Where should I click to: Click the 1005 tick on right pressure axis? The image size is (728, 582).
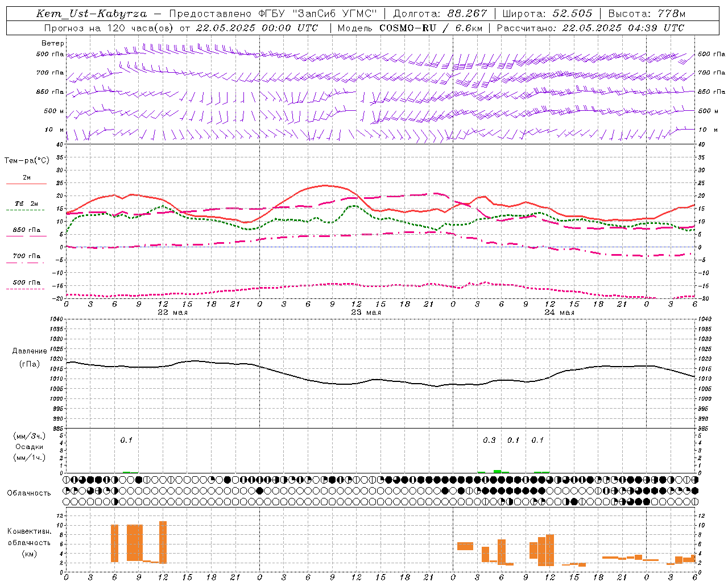point(705,389)
